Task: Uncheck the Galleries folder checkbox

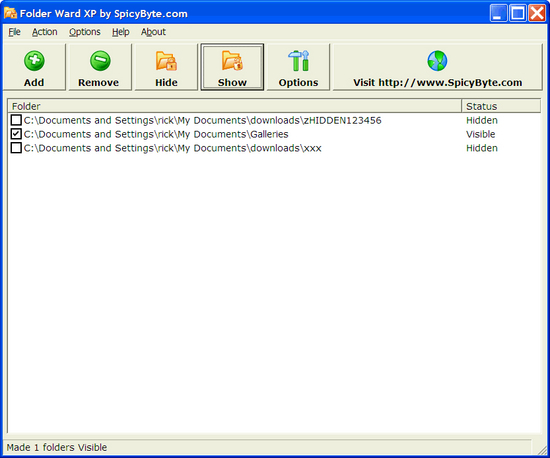Action: [16, 134]
